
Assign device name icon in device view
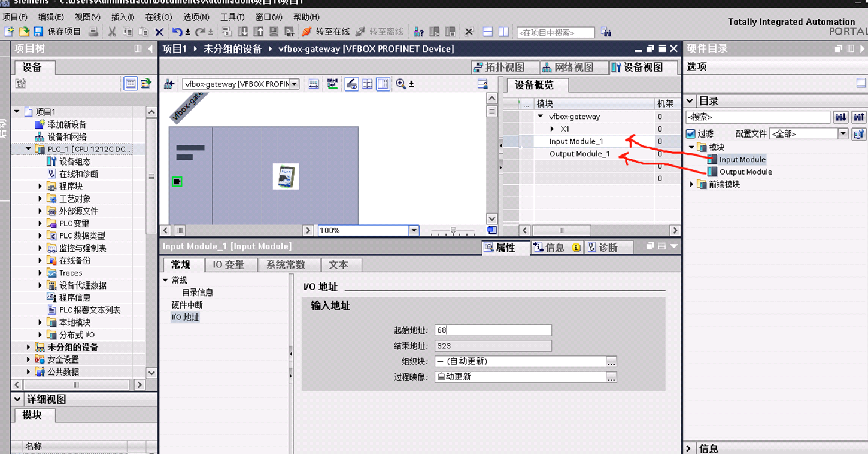click(332, 84)
